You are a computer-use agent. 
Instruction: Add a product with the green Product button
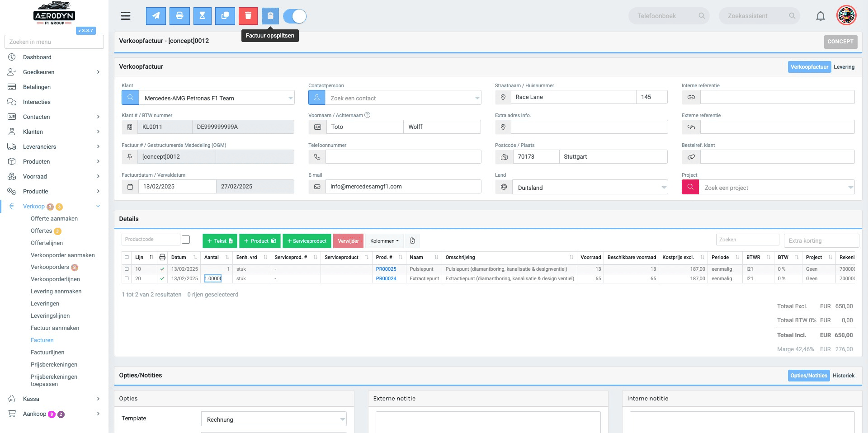260,241
